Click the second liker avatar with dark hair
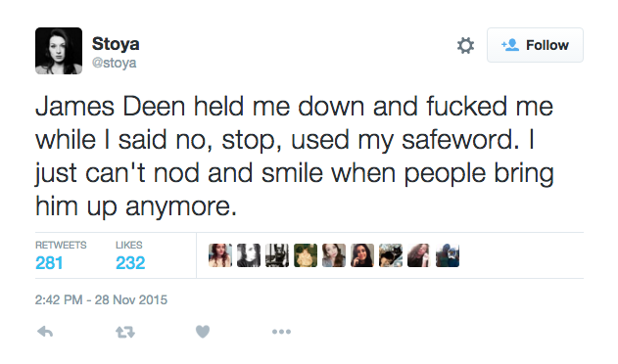This screenshot has width=618, height=364. 249,255
